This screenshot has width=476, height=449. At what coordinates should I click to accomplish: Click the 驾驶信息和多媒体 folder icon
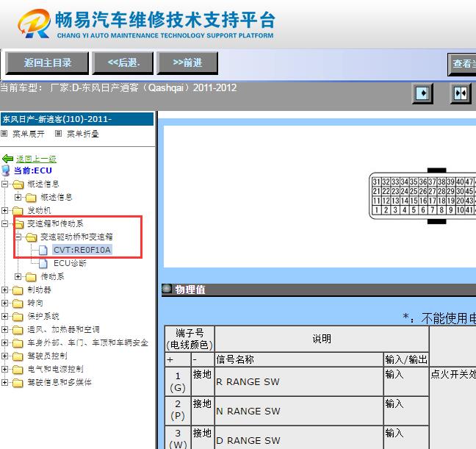tap(18, 383)
